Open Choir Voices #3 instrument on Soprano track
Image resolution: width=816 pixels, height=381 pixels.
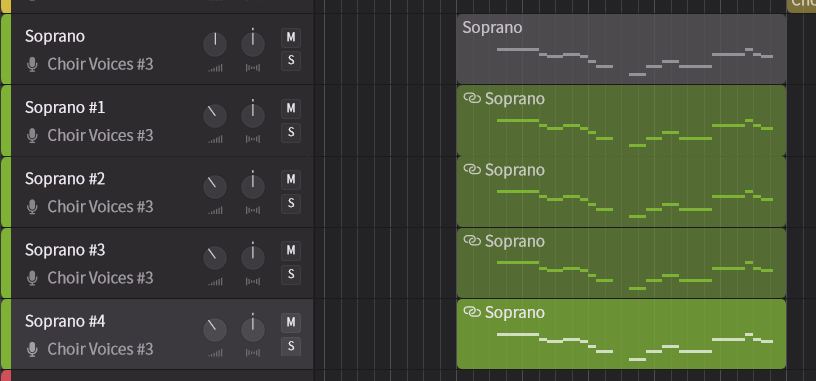(100, 65)
